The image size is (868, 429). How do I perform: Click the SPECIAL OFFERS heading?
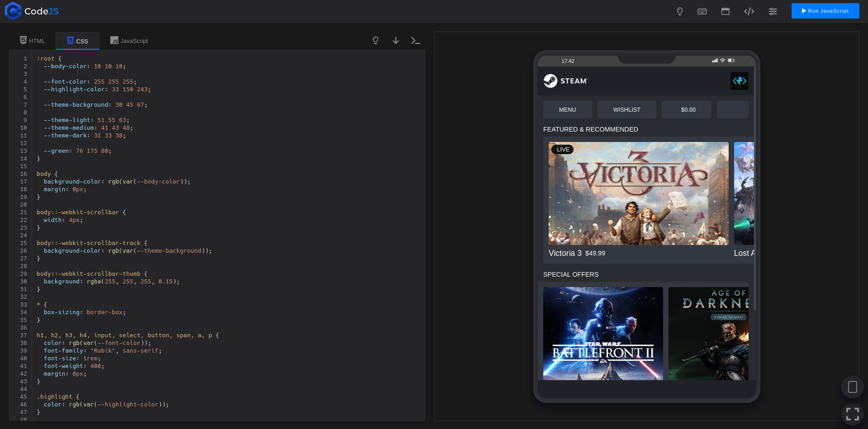click(x=570, y=274)
